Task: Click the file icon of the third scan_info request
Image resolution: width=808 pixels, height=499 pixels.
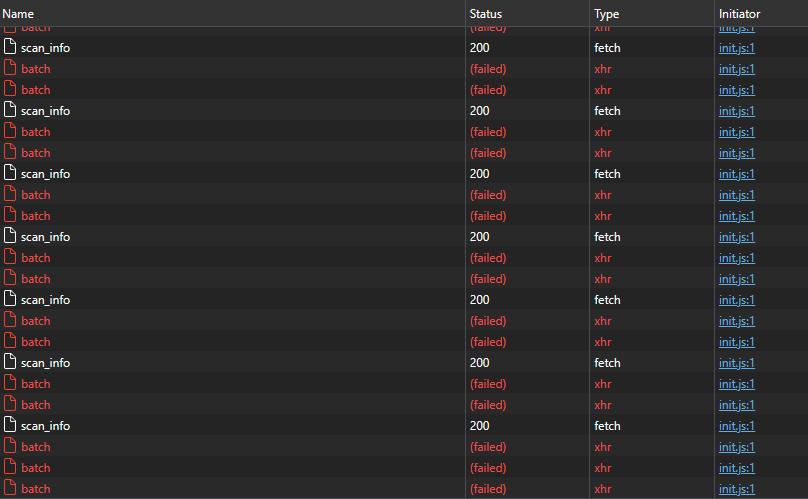Action: click(x=10, y=174)
